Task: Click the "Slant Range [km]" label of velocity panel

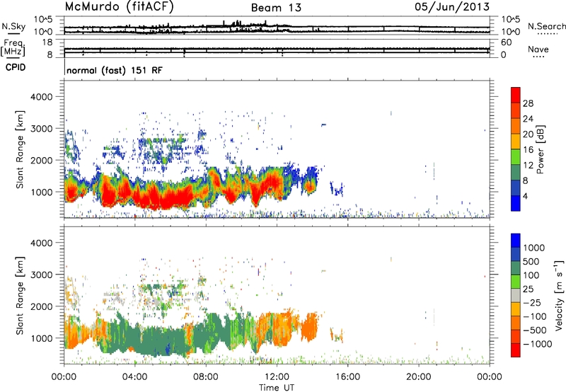Action: (x=20, y=296)
